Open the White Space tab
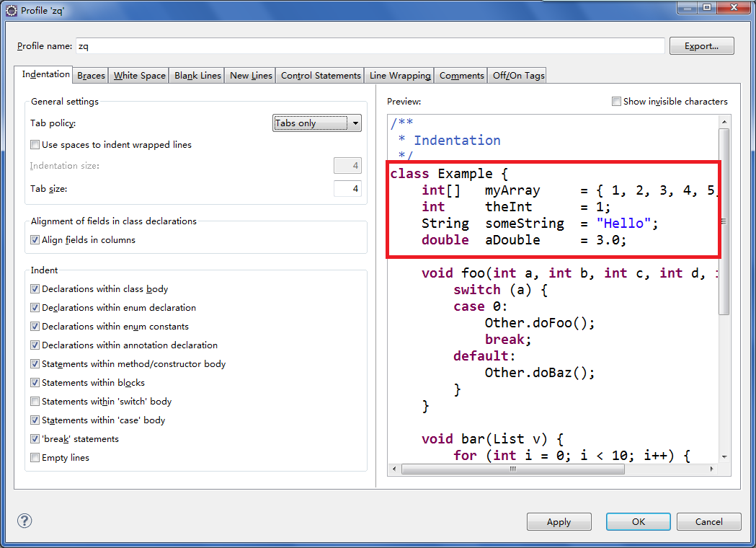 pos(139,76)
